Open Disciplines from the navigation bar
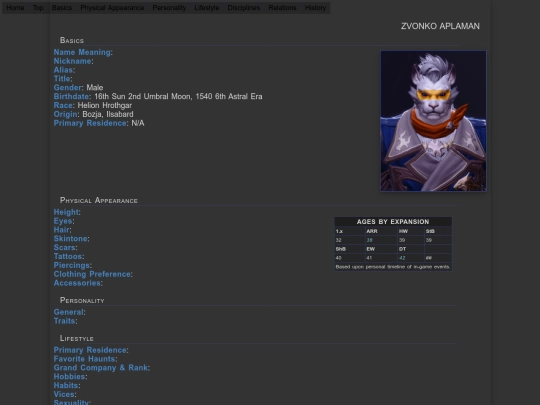The image size is (540, 405). (x=243, y=8)
